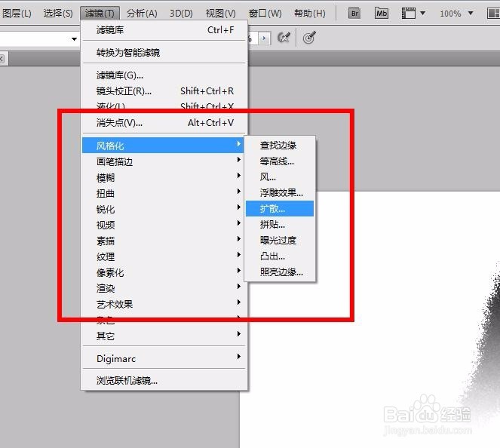
Task: Expand the 渲染 submenu
Action: coord(164,289)
